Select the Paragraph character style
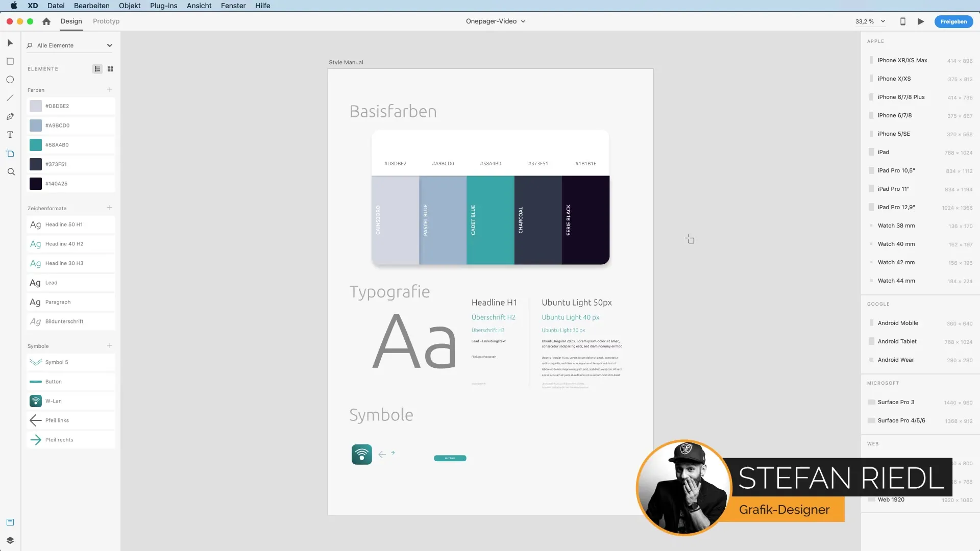This screenshot has height=551, width=980. point(71,302)
